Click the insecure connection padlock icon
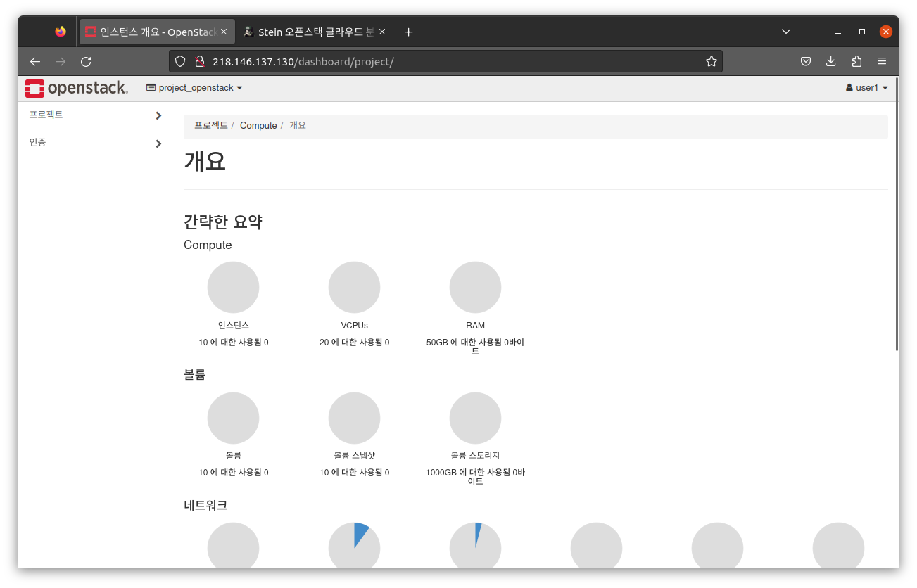The height and width of the screenshot is (588, 917). (199, 62)
